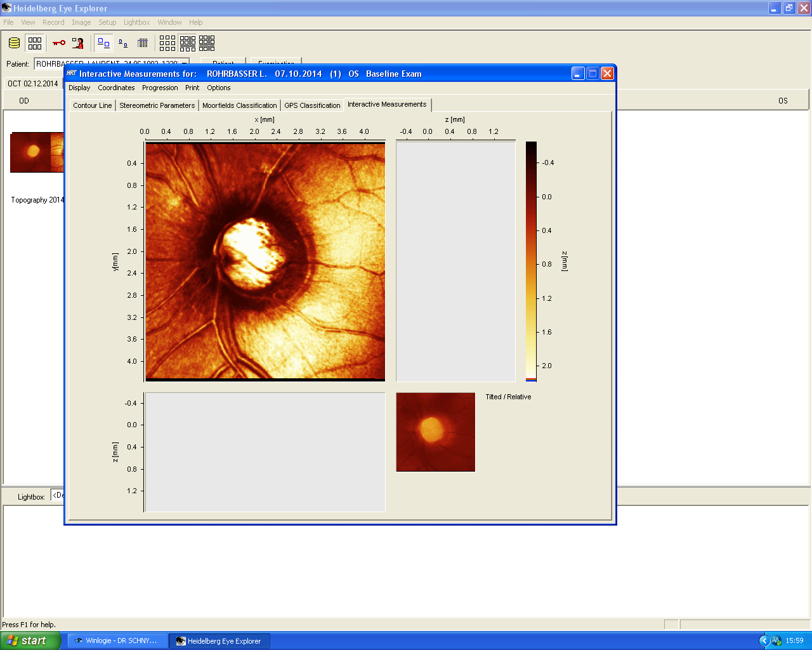Select the small icons view button
Image resolution: width=812 pixels, height=650 pixels.
123,43
